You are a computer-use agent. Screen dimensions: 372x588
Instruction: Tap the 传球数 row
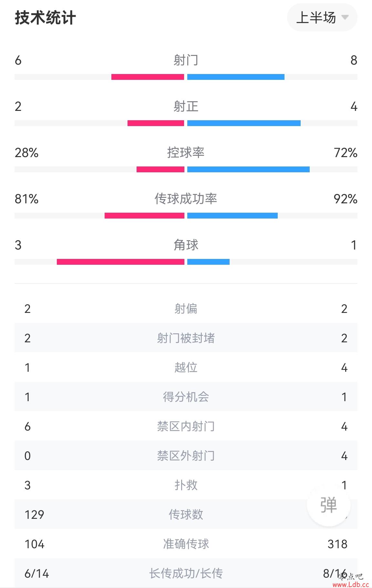[x=186, y=514]
